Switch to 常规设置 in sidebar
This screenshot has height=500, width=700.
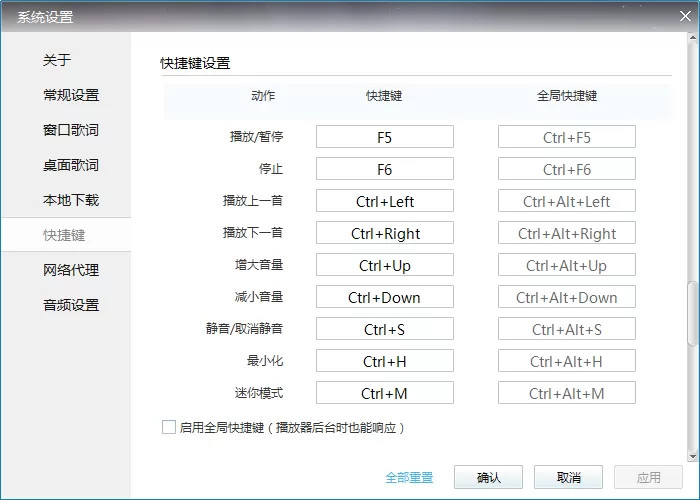[x=71, y=95]
